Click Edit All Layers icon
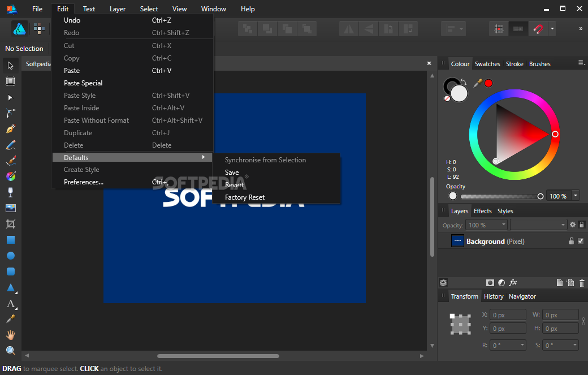Viewport: 588px width, 375px height. click(443, 283)
